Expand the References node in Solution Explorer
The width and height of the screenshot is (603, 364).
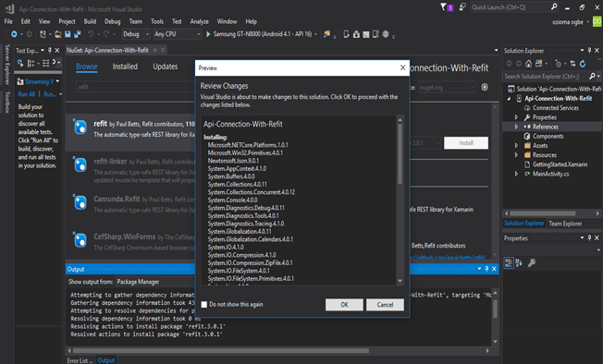pos(516,127)
